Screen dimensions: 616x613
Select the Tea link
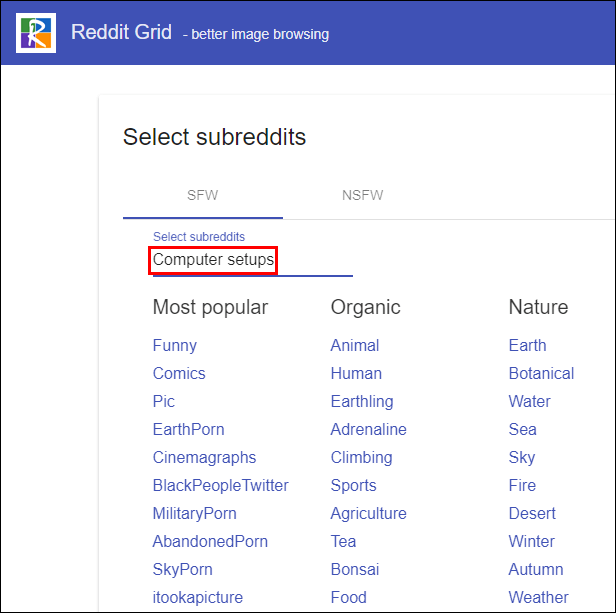pos(343,541)
